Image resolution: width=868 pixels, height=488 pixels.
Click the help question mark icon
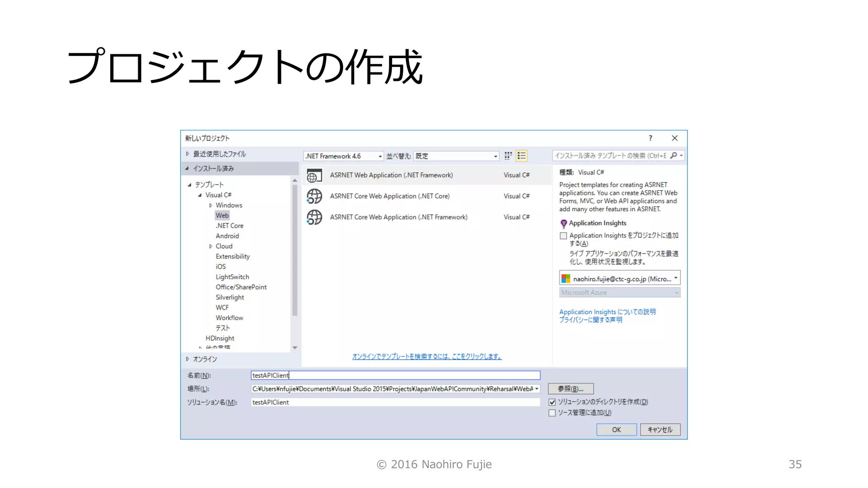[x=650, y=138]
